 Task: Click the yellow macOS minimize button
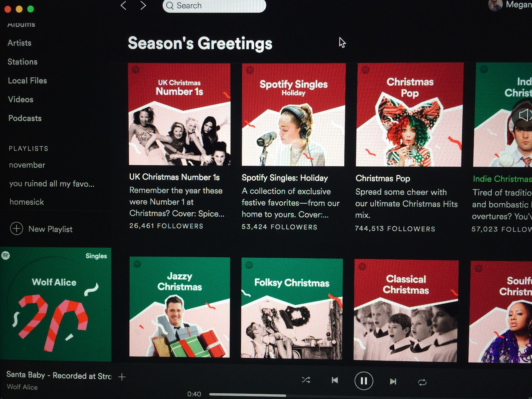(19, 9)
